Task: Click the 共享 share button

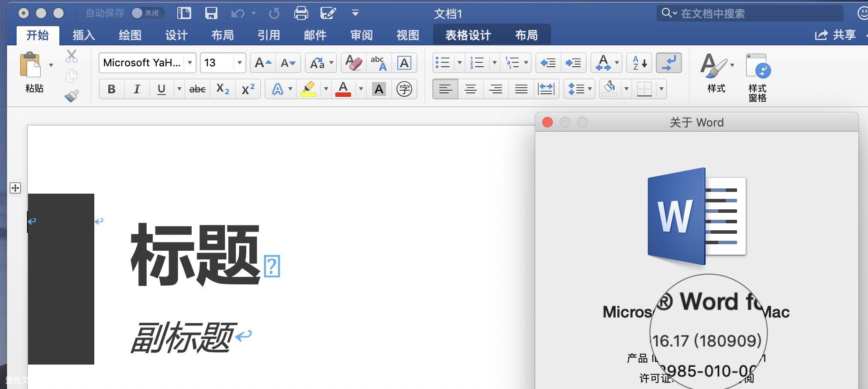Action: pyautogui.click(x=835, y=35)
